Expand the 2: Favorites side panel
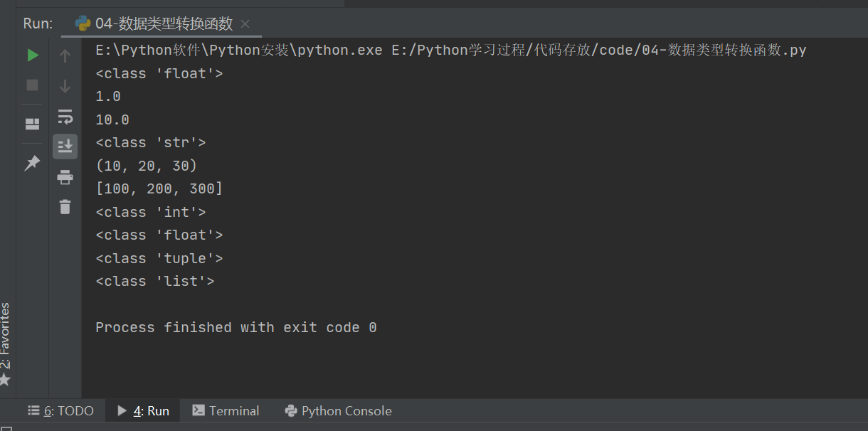The width and height of the screenshot is (868, 431). pyautogui.click(x=6, y=345)
